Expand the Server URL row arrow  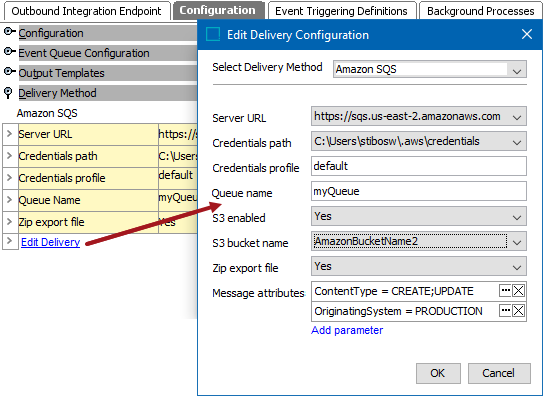point(10,134)
